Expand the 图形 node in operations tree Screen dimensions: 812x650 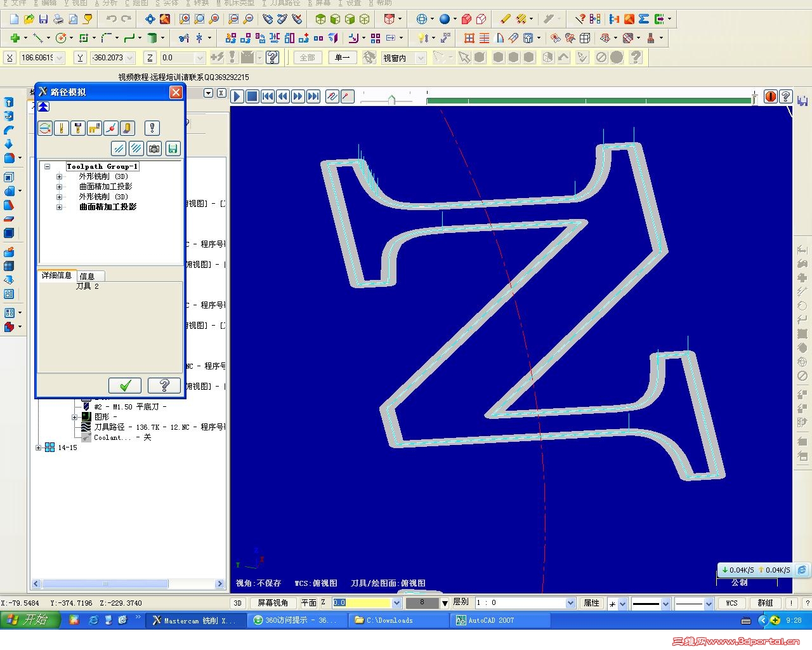click(x=75, y=417)
